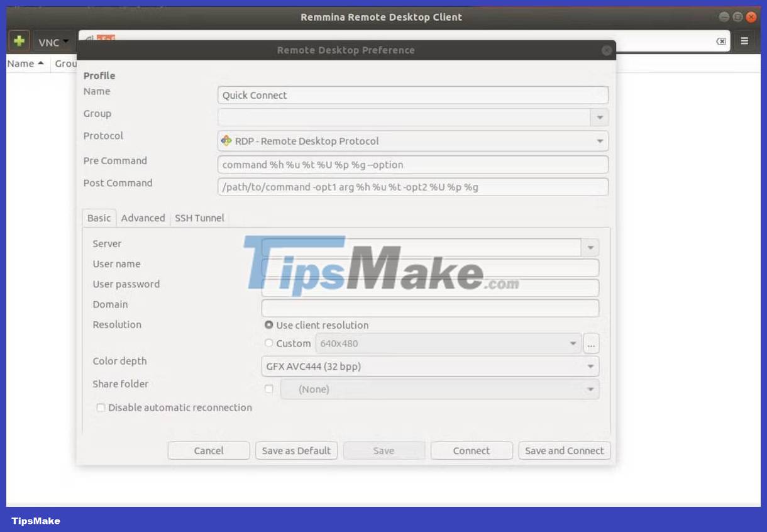Image resolution: width=767 pixels, height=532 pixels.
Task: Open the Share folder (None) dropdown
Action: pos(439,389)
